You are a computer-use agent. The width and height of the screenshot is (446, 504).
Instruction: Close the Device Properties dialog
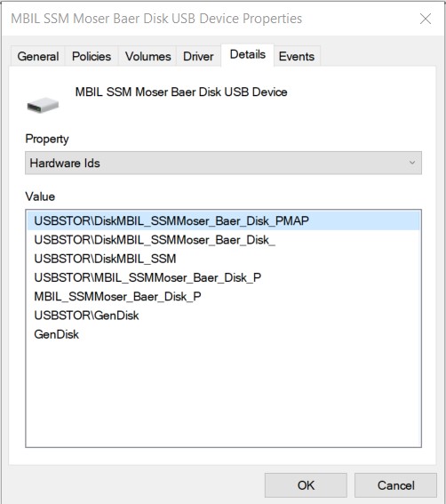(426, 19)
